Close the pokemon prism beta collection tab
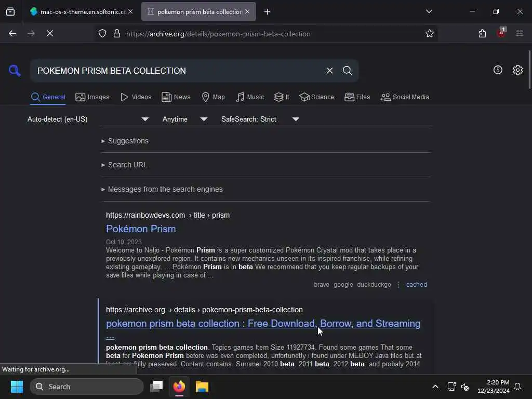 [247, 11]
